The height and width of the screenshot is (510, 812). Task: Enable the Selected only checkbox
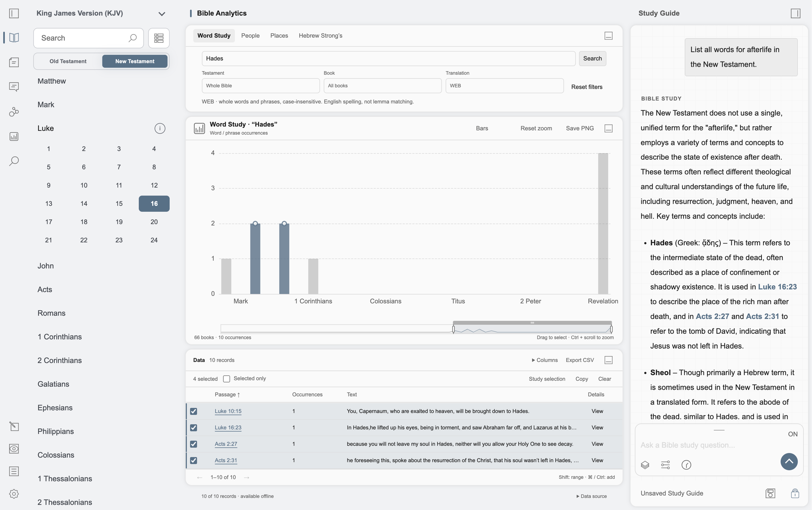point(226,379)
